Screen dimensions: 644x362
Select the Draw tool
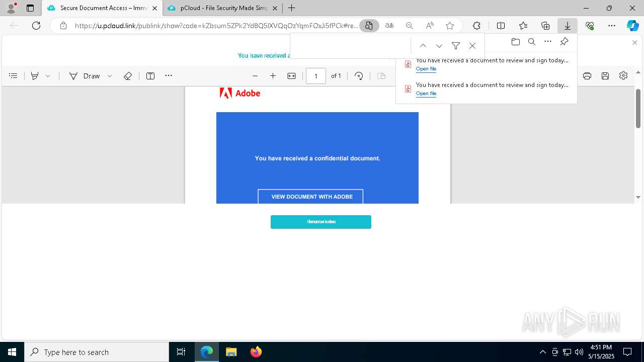point(85,76)
